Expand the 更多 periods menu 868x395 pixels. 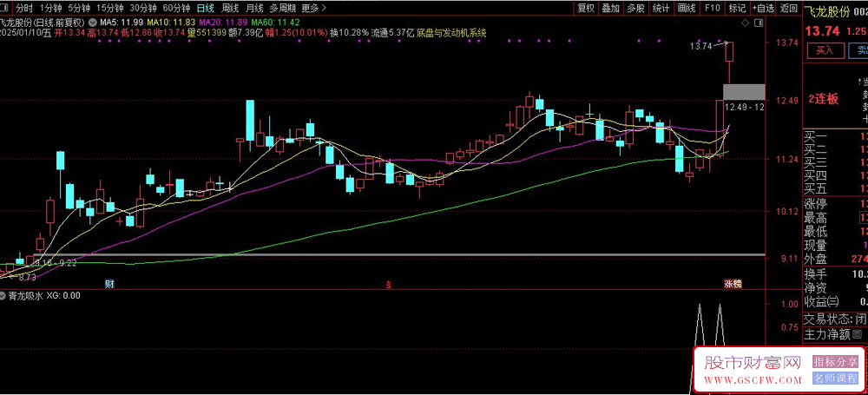coord(313,8)
